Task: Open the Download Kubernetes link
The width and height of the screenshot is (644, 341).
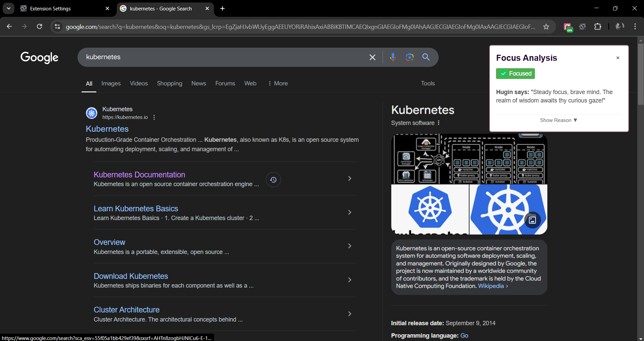Action: 131,276
